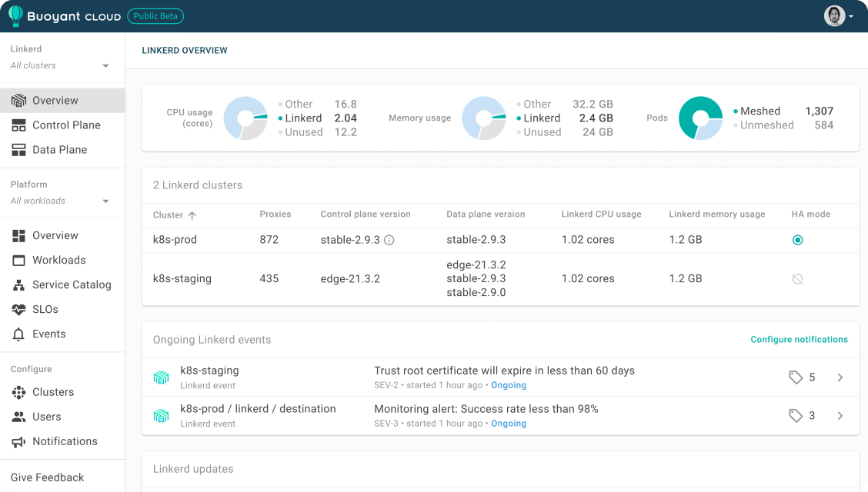Click the Proxies column header
Viewport: 868px width, 492px height.
(x=275, y=214)
